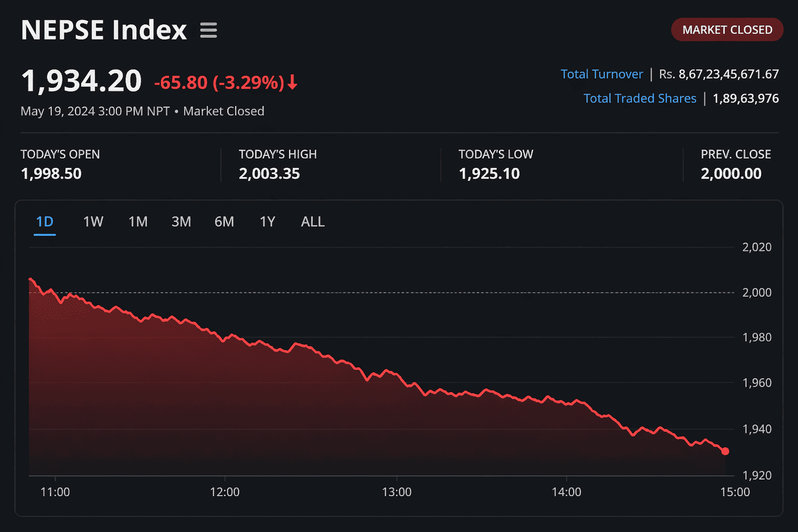Select the red endpoint dot on the chart

tap(725, 451)
